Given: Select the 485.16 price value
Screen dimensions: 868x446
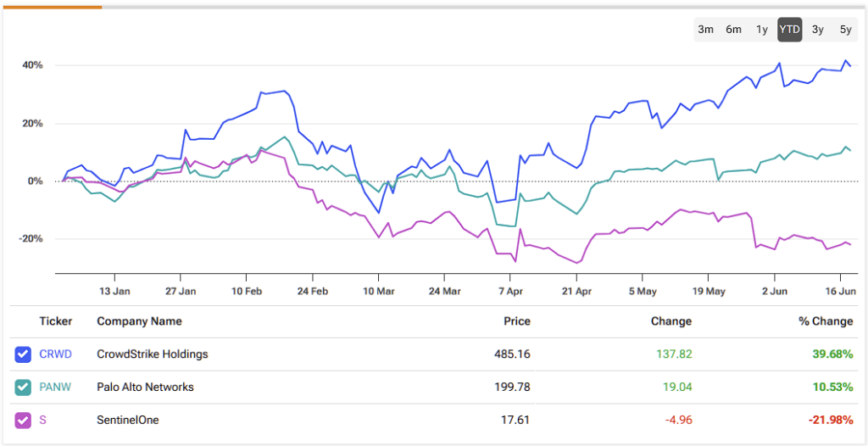Looking at the screenshot, I should 513,354.
